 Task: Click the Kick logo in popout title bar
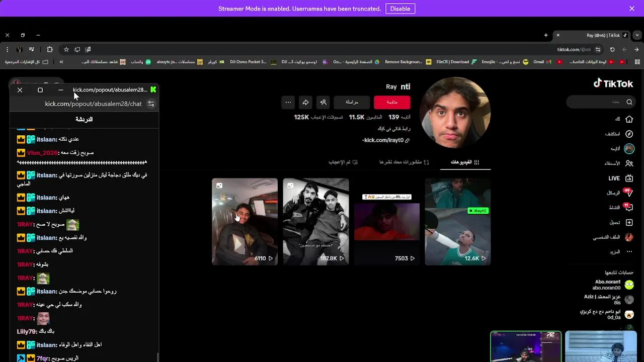tap(153, 89)
